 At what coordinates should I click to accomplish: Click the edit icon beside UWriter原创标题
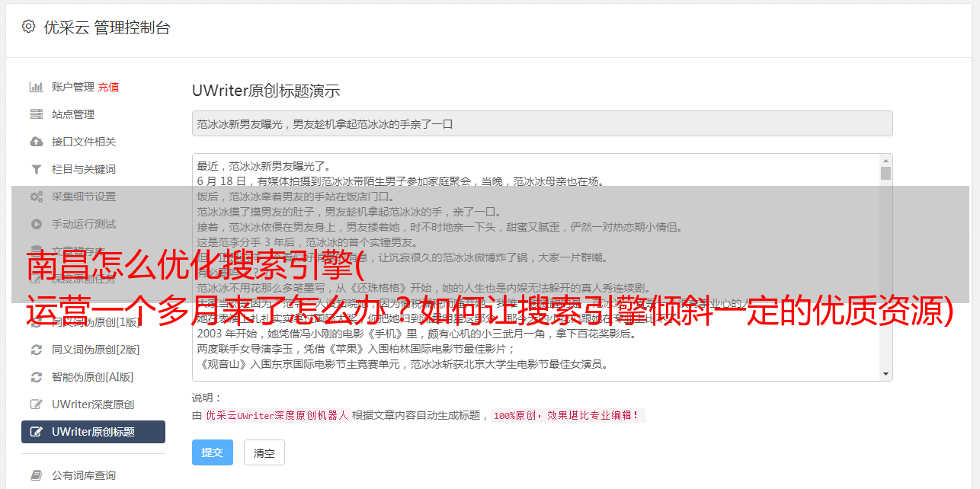[x=36, y=432]
